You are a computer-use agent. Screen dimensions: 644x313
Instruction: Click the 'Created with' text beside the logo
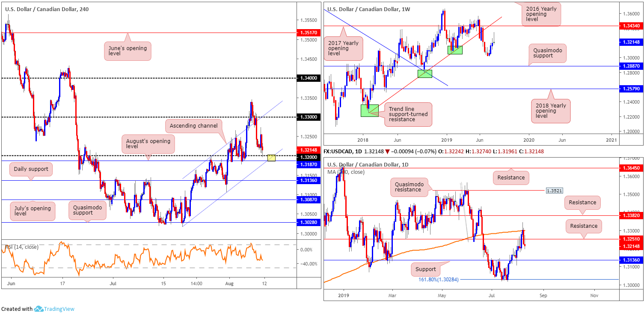(17, 309)
